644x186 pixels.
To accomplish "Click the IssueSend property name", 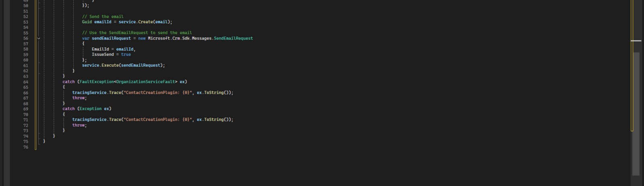I will point(103,55).
